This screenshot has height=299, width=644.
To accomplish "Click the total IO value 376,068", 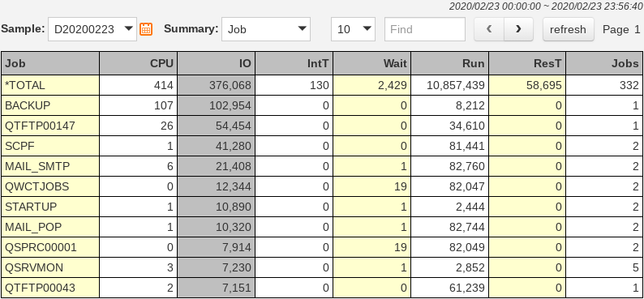I will tap(230, 85).
